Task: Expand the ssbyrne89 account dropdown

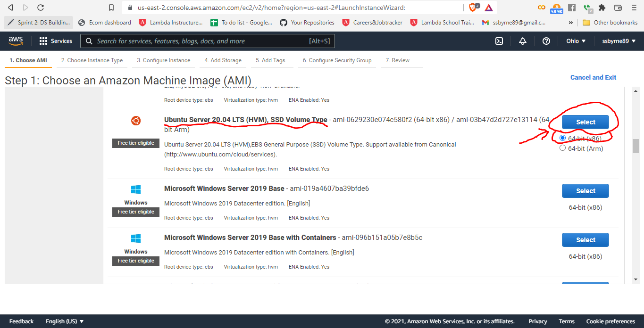Action: coord(619,41)
